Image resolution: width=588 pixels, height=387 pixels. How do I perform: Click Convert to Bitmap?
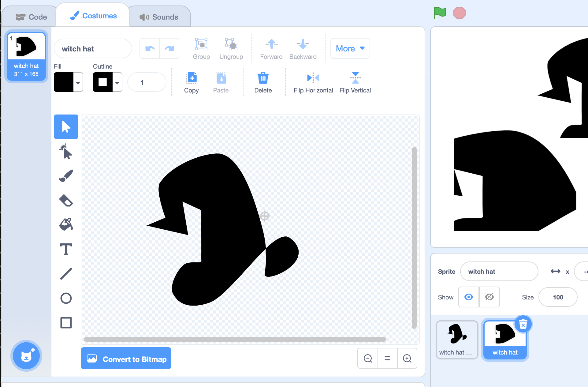126,359
